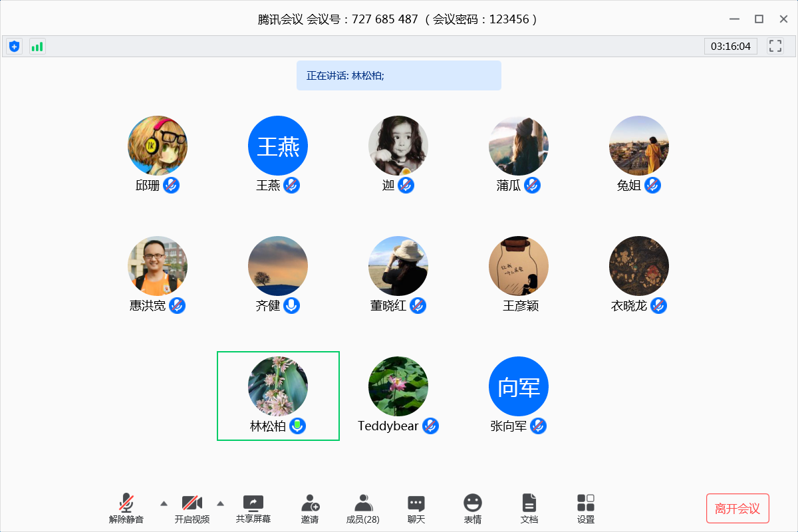This screenshot has height=532, width=798.
Task: Unmute microphone with 解除静音 button
Action: 126,509
